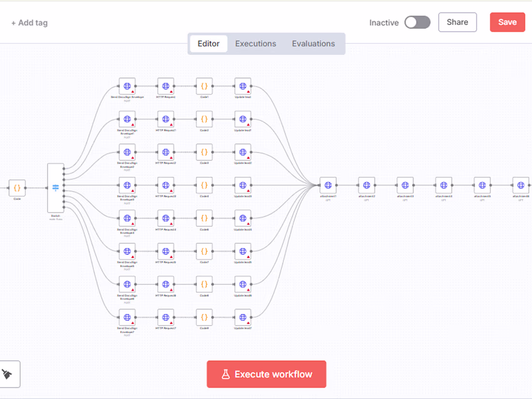Select the Update lead7 node
Image resolution: width=532 pixels, height=399 pixels.
pyautogui.click(x=243, y=317)
